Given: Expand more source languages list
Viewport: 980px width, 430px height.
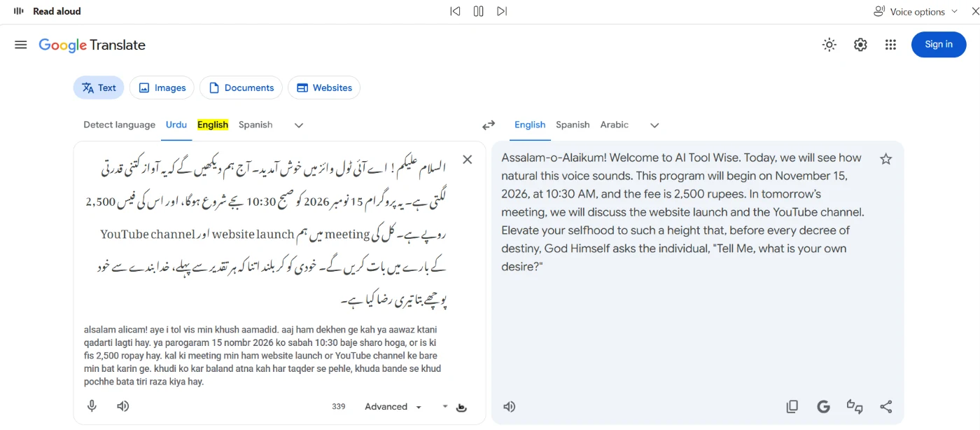Looking at the screenshot, I should pos(299,125).
